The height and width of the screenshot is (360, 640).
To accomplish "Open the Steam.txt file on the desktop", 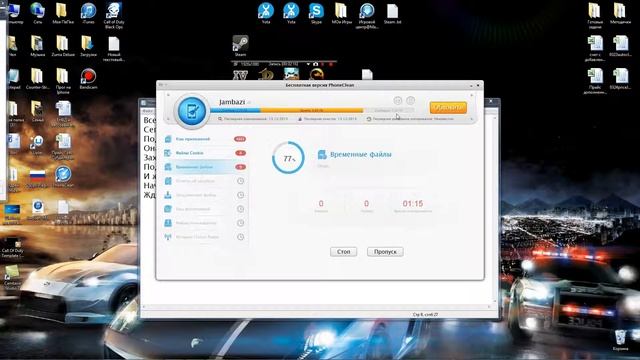I will click(x=392, y=13).
